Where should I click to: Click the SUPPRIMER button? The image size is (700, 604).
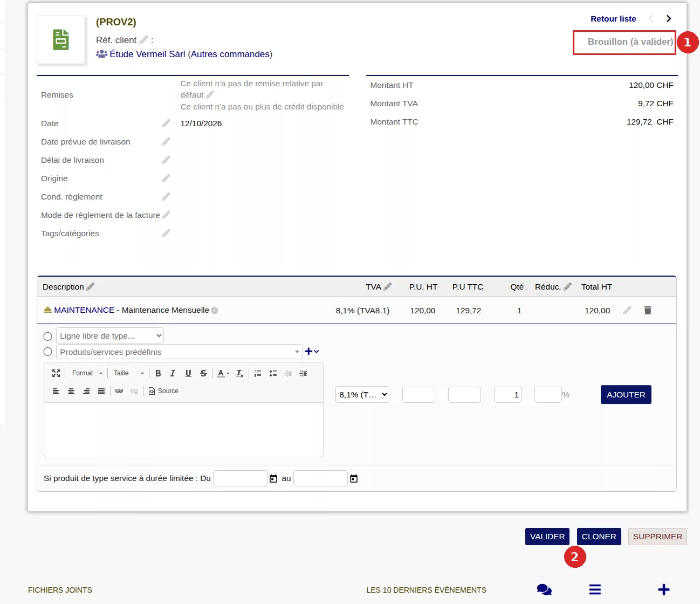657,537
